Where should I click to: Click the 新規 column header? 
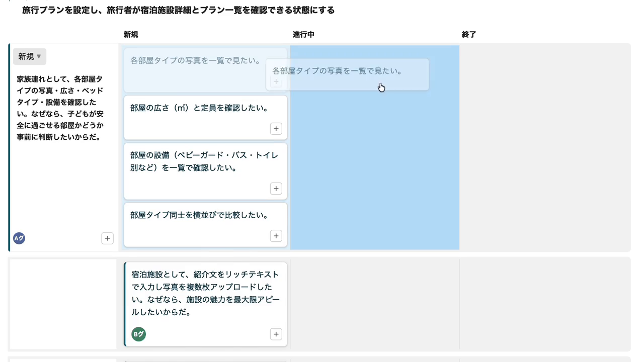tap(131, 35)
